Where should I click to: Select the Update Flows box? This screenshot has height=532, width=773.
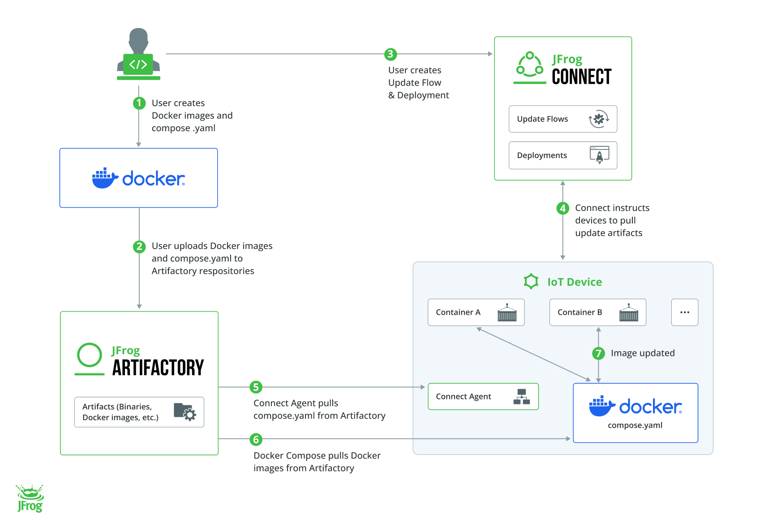[563, 119]
